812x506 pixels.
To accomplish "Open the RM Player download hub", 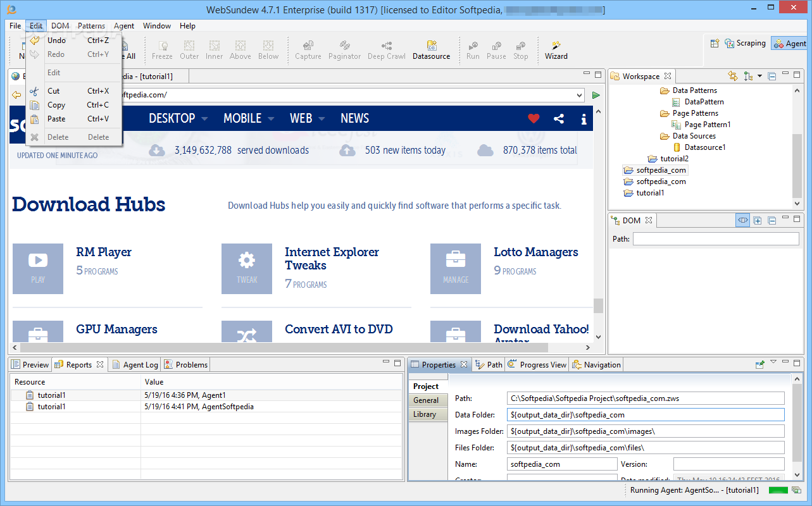I will [x=104, y=252].
